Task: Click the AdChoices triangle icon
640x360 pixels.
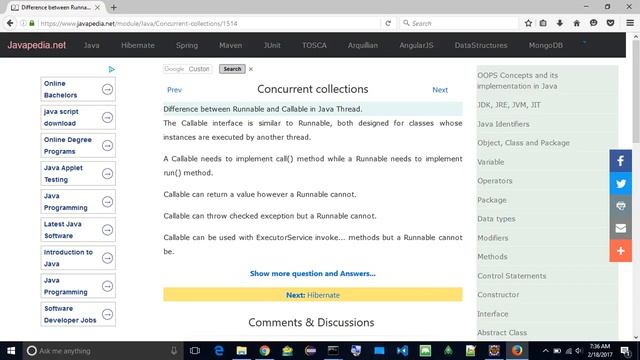Action: [x=111, y=69]
